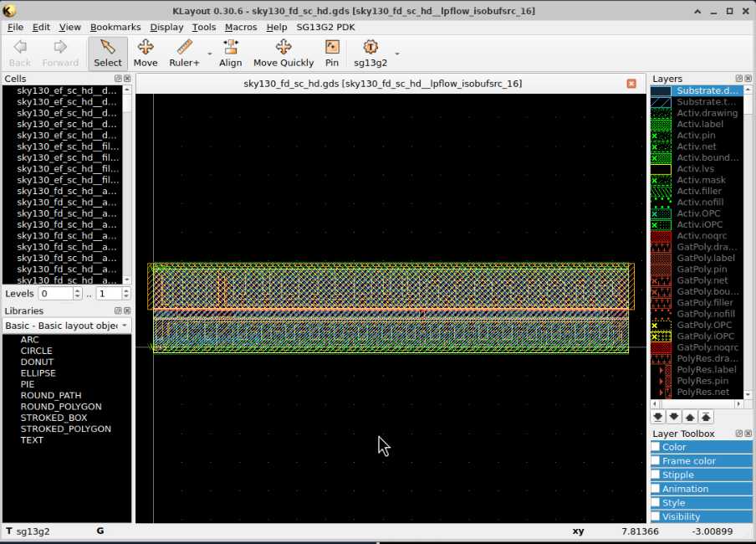Activate the Select tool
The height and width of the screenshot is (544, 756).
pyautogui.click(x=107, y=53)
